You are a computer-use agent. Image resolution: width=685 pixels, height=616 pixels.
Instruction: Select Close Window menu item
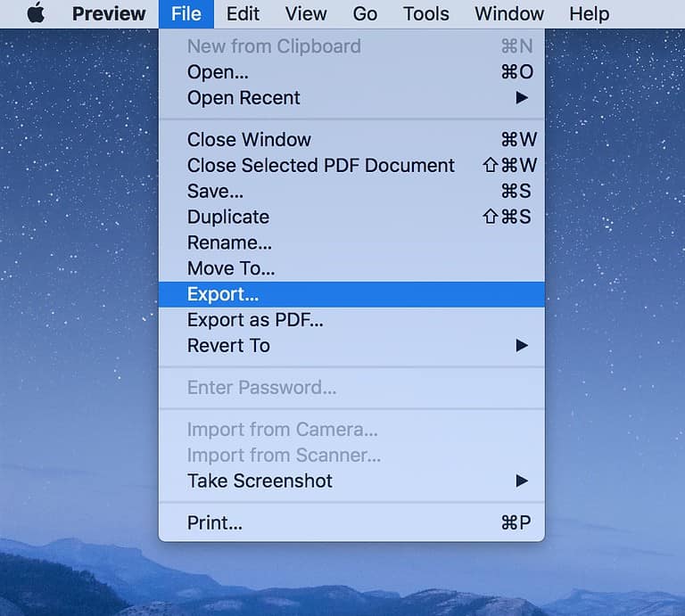pos(249,140)
